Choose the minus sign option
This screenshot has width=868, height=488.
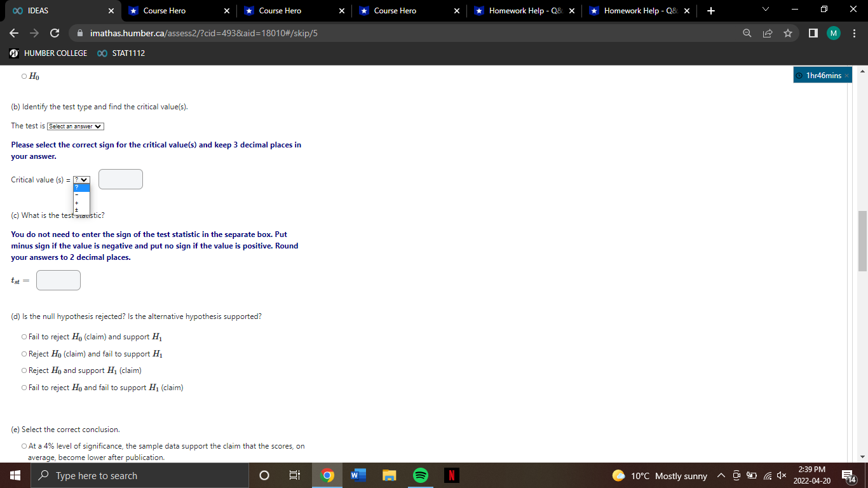tap(81, 194)
